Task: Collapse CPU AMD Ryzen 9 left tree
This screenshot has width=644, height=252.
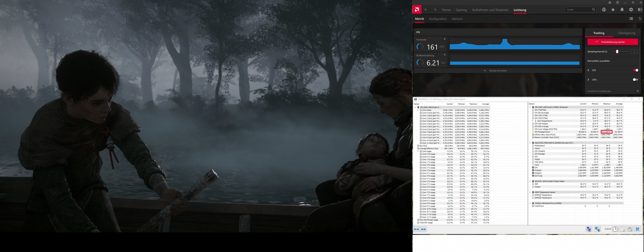Action: coord(415,107)
